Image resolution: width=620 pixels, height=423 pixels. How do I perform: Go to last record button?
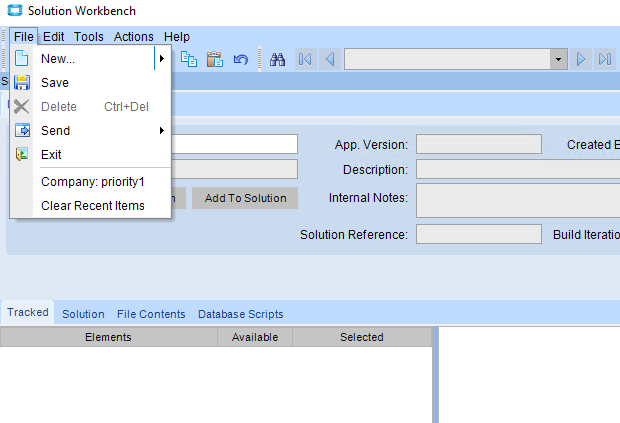pos(605,59)
